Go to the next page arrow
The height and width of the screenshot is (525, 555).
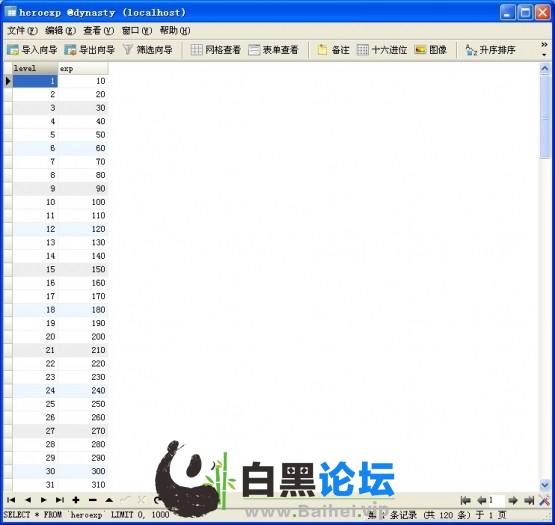coord(513,500)
